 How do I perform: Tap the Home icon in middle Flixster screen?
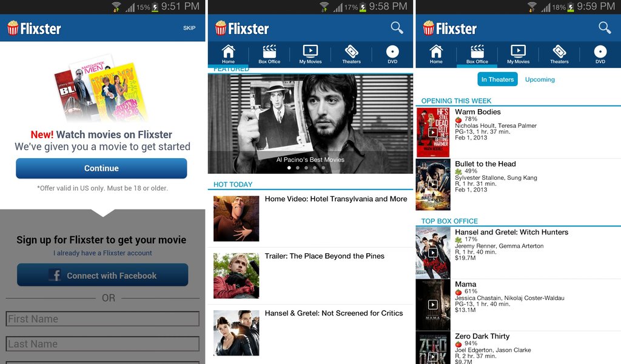click(x=228, y=51)
